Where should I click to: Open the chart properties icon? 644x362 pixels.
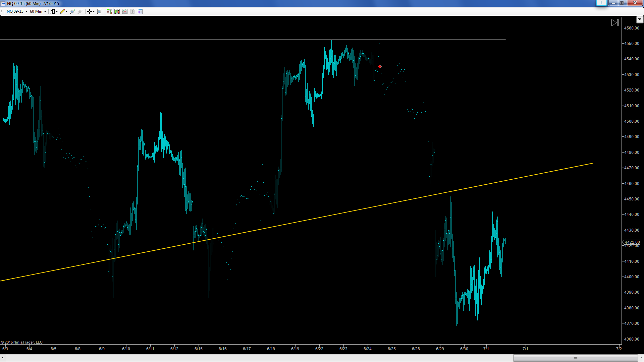point(140,11)
